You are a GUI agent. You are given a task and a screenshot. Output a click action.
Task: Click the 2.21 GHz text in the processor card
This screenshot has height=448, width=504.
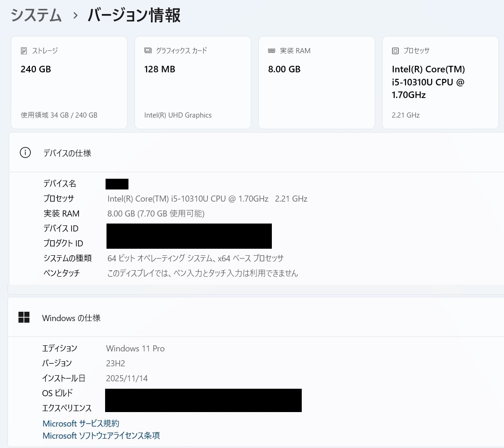click(405, 115)
